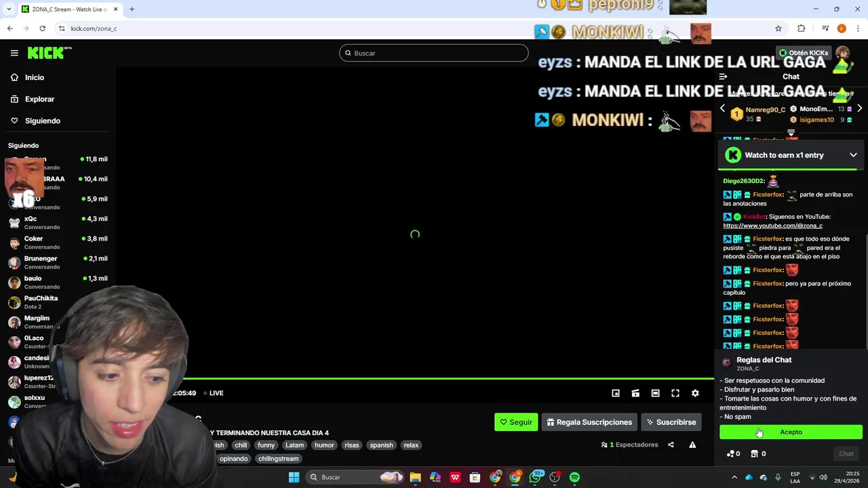Select the ZONA_C Stream browser tab
Screen dimensions: 868x488
pos(69,9)
